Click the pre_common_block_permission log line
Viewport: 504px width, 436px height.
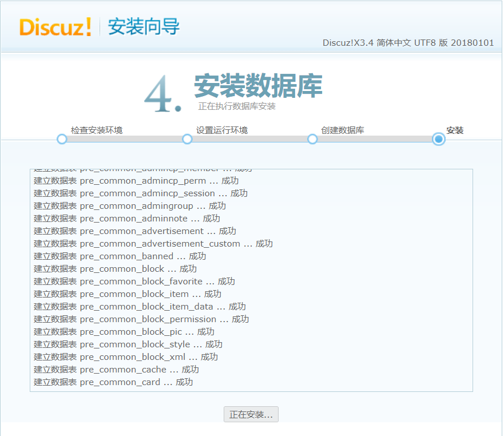[x=141, y=319]
